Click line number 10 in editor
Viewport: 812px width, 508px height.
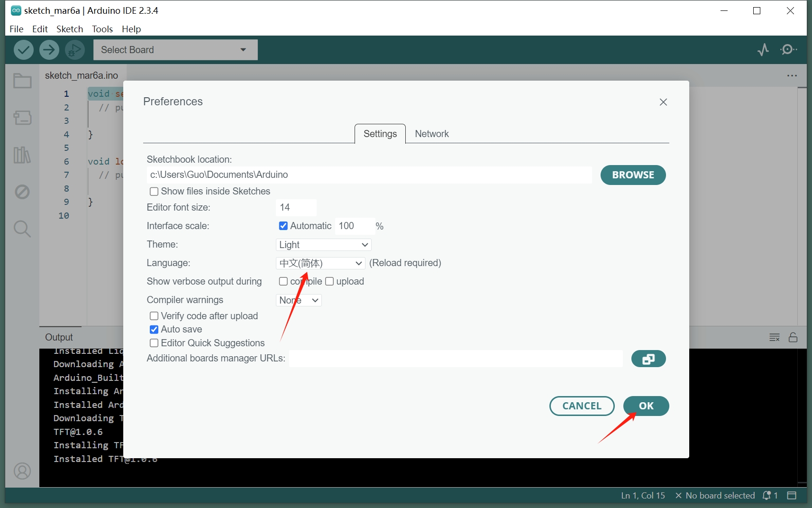click(x=64, y=216)
